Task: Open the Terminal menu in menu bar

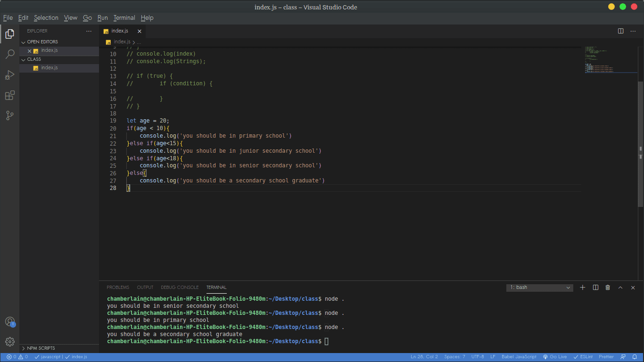Action: [x=124, y=18]
